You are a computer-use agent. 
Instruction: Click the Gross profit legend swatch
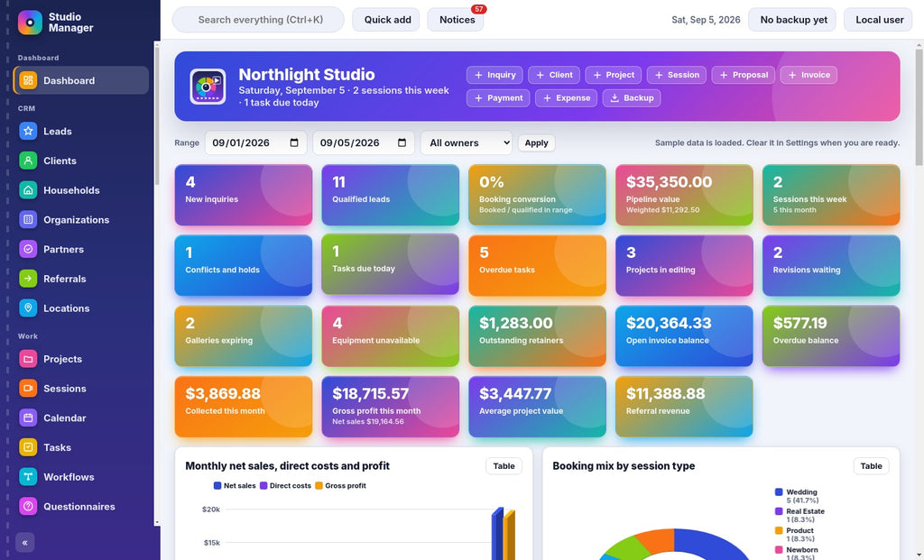click(319, 486)
